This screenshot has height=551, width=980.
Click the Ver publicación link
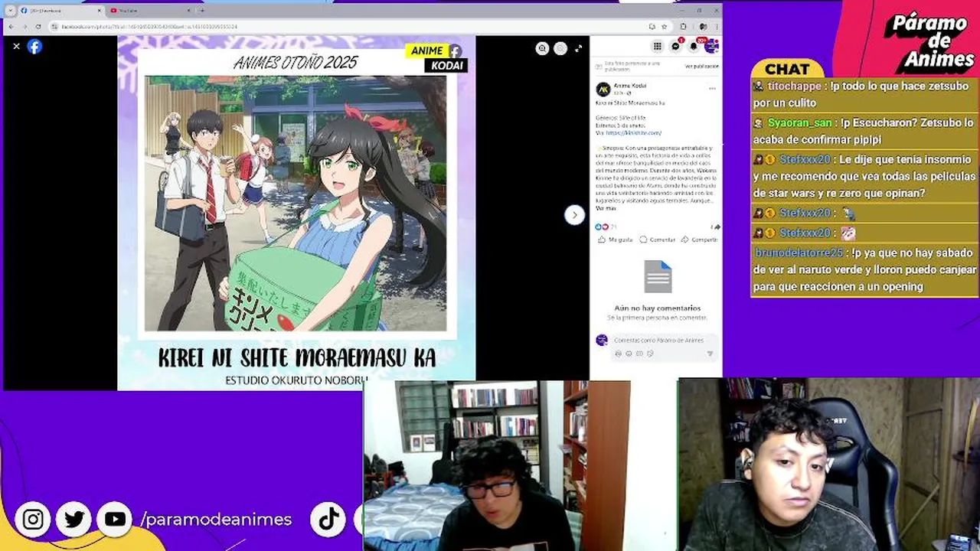(x=701, y=67)
